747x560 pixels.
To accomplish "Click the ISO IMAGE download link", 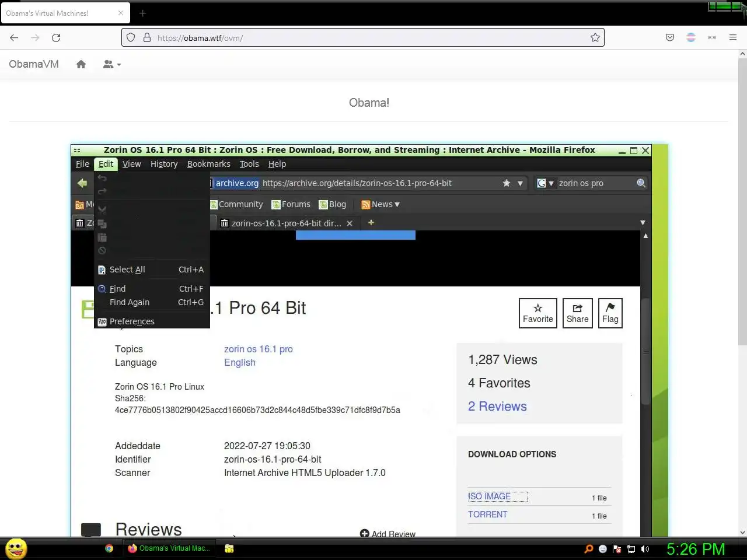I will (490, 496).
